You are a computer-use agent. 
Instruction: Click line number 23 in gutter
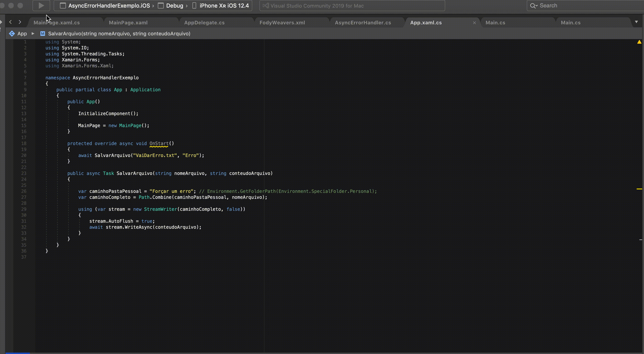click(24, 173)
